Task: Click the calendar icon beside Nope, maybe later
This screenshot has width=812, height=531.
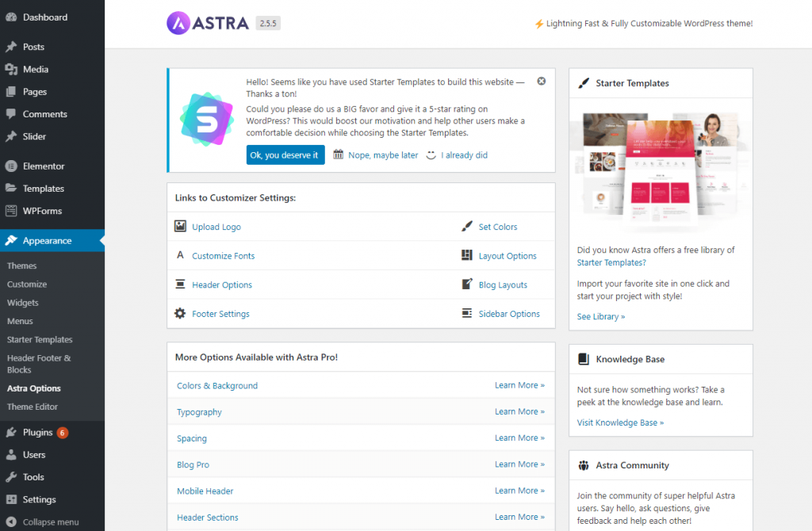Action: (x=338, y=155)
